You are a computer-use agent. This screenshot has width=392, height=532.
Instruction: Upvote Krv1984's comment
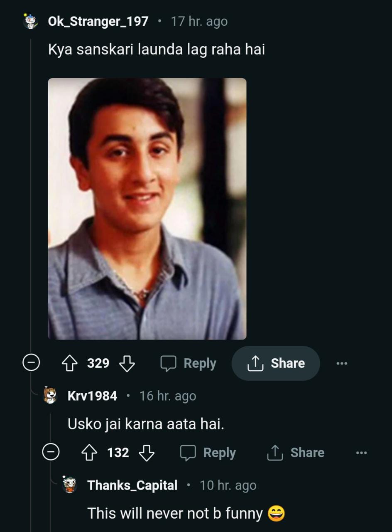click(89, 453)
